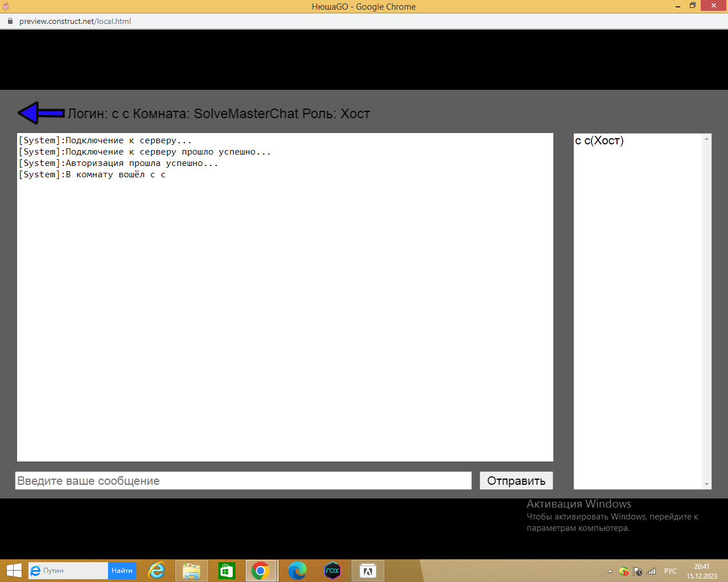
Task: Open Nox emulator from taskbar
Action: pyautogui.click(x=332, y=571)
